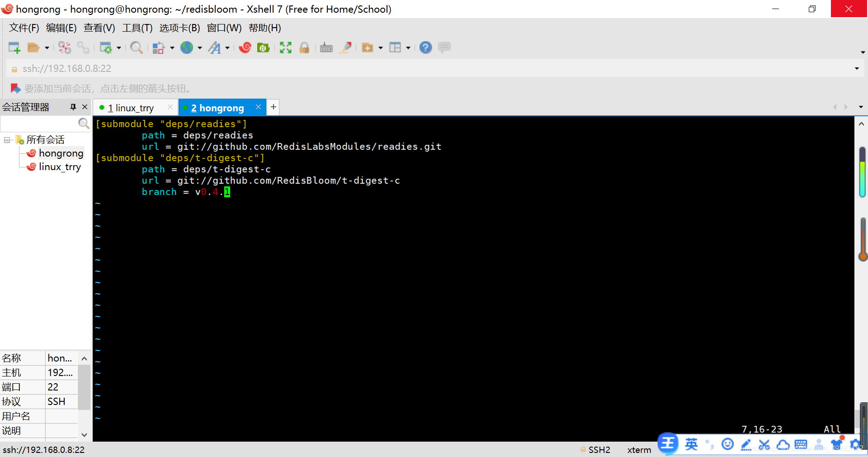Select the linux_trry session in tree
This screenshot has width=868, height=457.
point(60,167)
